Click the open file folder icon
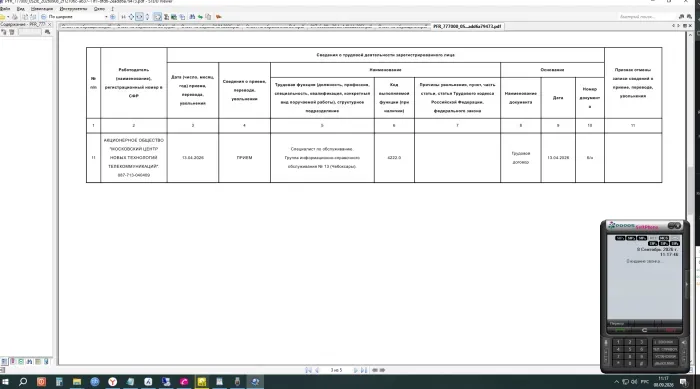 (x=3, y=17)
